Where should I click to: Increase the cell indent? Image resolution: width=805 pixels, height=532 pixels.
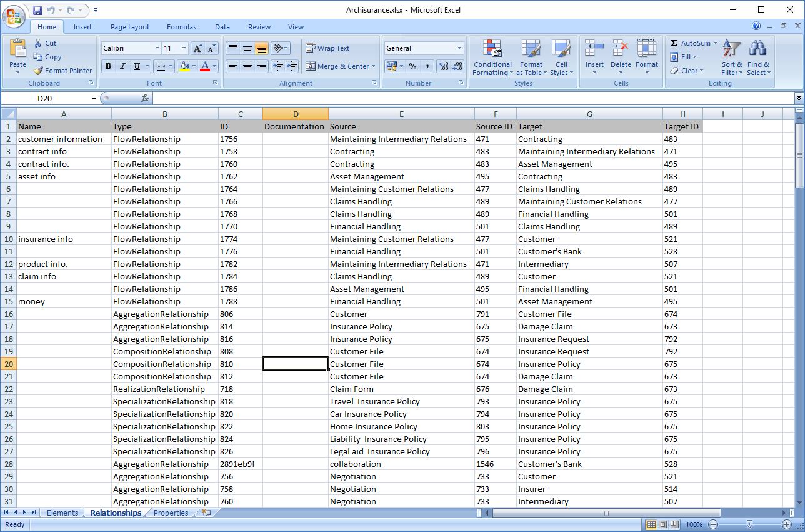tap(292, 66)
